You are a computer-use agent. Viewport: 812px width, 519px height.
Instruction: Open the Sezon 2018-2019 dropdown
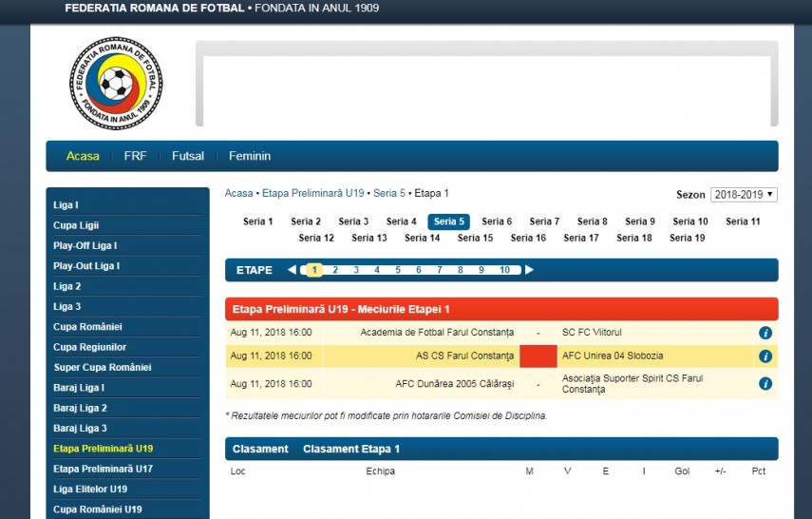coord(744,195)
